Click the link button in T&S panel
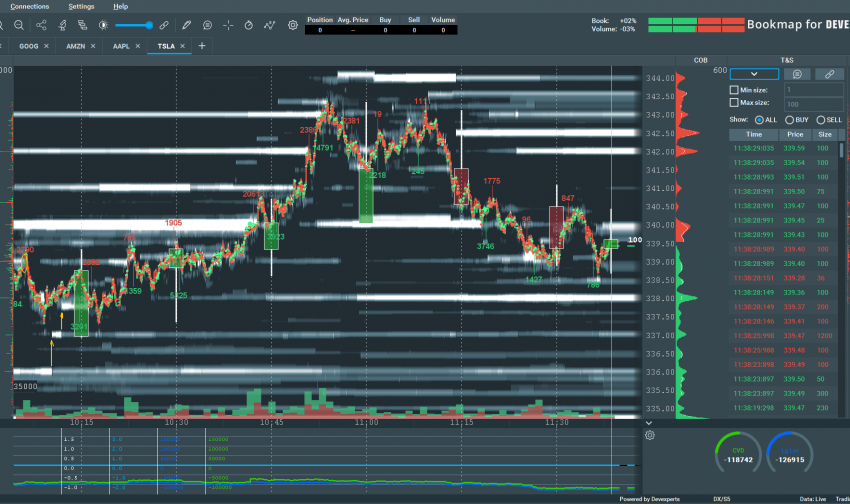 [x=829, y=74]
